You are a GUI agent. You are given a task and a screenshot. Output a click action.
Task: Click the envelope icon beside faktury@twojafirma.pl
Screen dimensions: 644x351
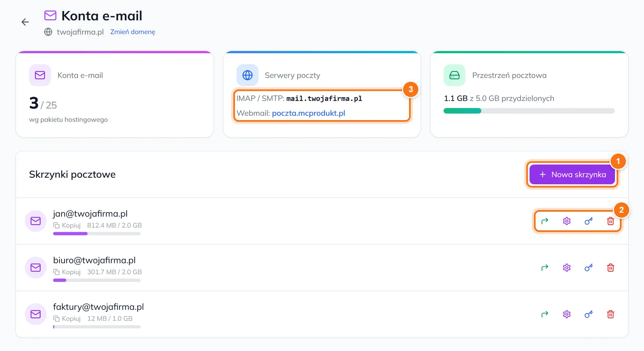coord(36,314)
